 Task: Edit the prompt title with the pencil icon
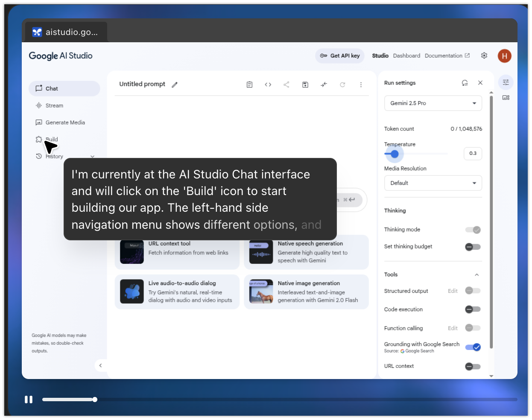pyautogui.click(x=175, y=85)
